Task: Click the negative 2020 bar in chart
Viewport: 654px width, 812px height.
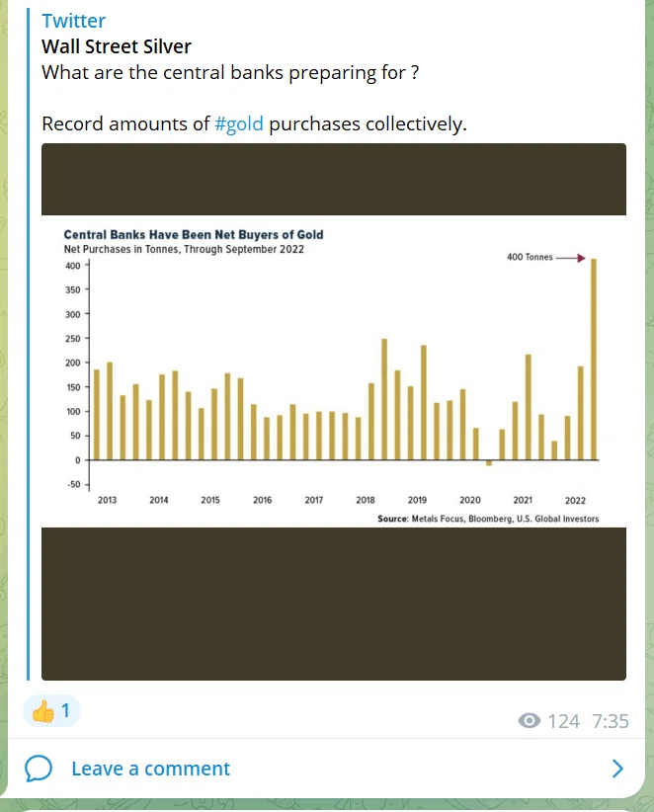Action: (x=489, y=463)
